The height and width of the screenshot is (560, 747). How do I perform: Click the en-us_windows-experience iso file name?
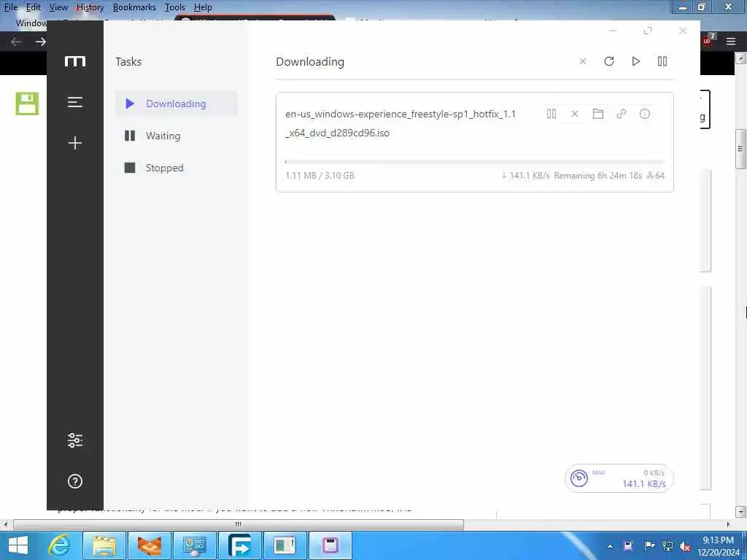400,123
